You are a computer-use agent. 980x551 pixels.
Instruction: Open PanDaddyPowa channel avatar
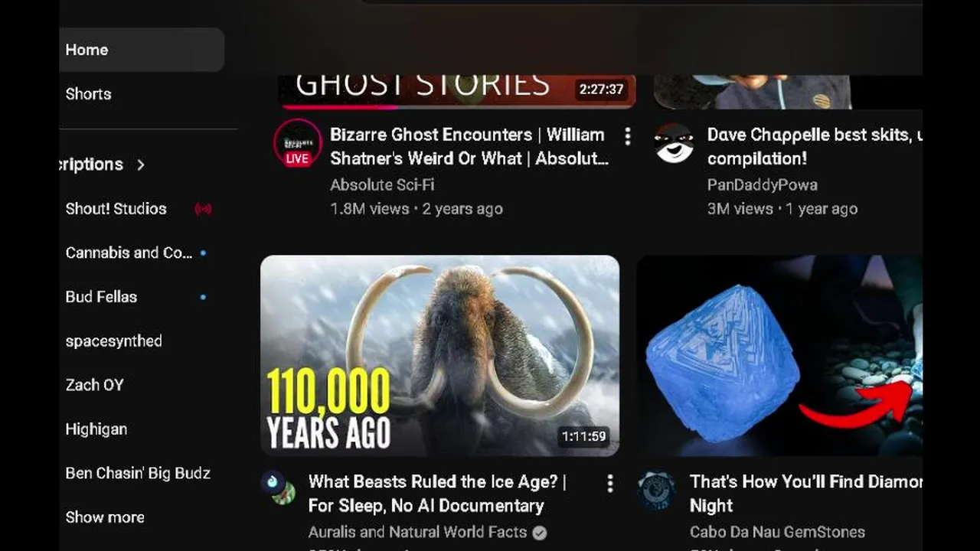tap(675, 143)
